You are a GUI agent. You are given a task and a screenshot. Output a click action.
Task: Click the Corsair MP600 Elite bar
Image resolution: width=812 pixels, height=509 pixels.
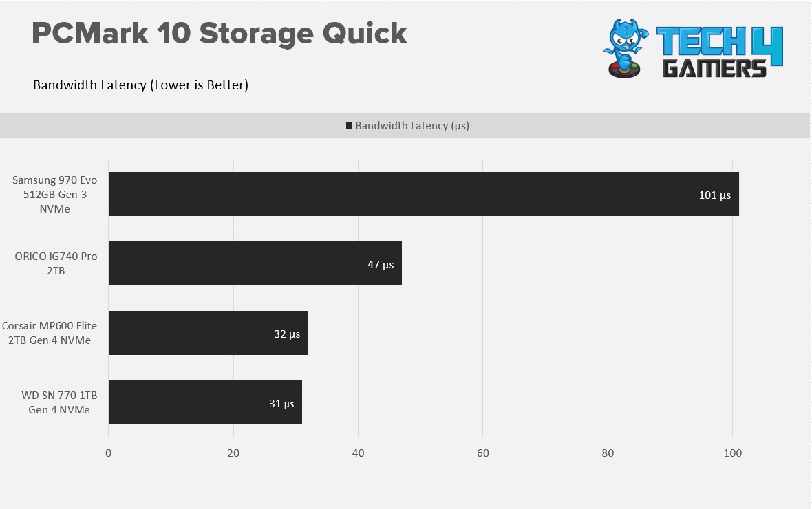click(x=209, y=333)
